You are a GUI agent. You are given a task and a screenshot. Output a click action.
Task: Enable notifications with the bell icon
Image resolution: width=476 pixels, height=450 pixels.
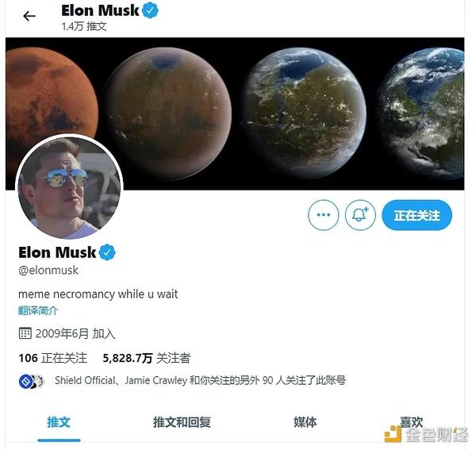(x=360, y=215)
